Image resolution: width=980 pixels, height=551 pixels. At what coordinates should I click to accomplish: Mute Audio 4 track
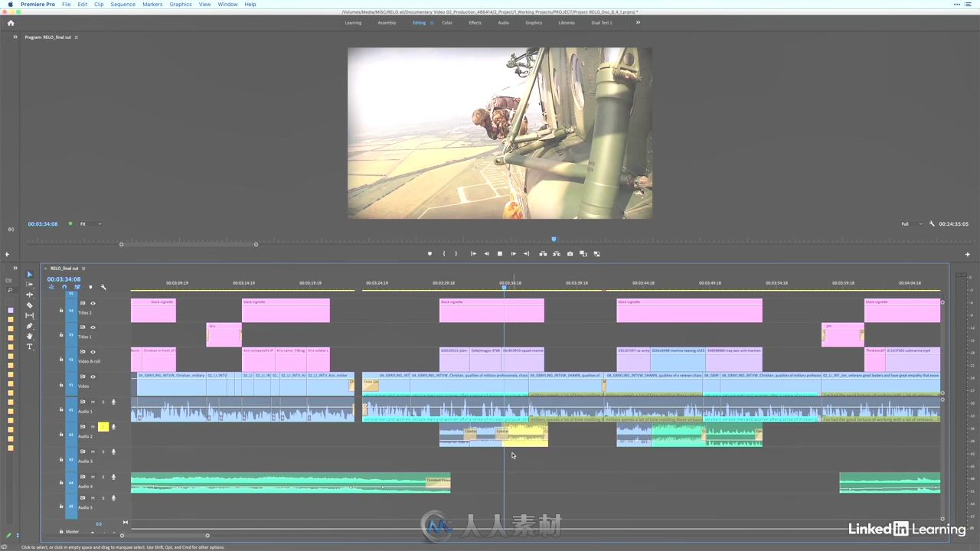93,477
